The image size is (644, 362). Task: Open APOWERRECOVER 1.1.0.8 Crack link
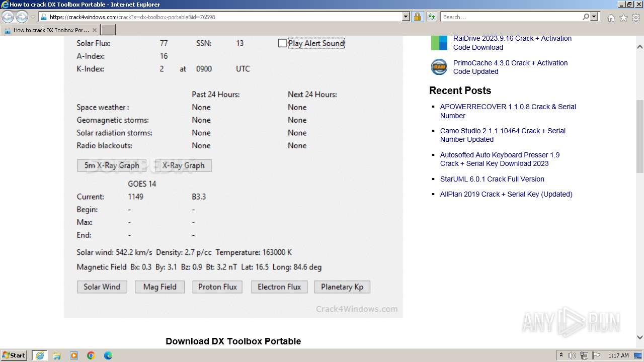click(x=508, y=111)
